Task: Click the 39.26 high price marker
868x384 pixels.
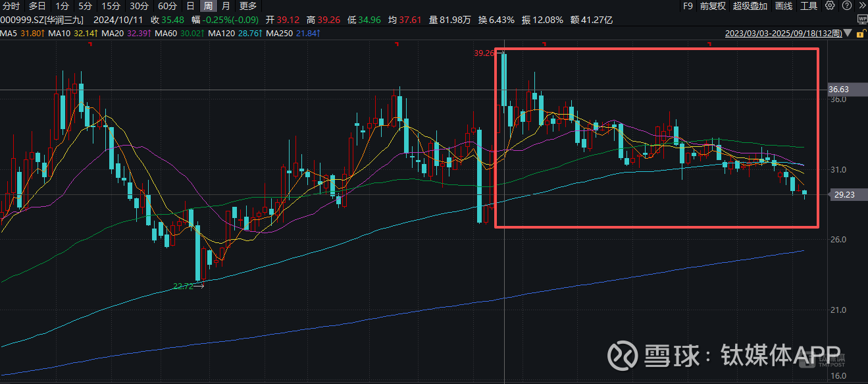Action: pos(484,53)
